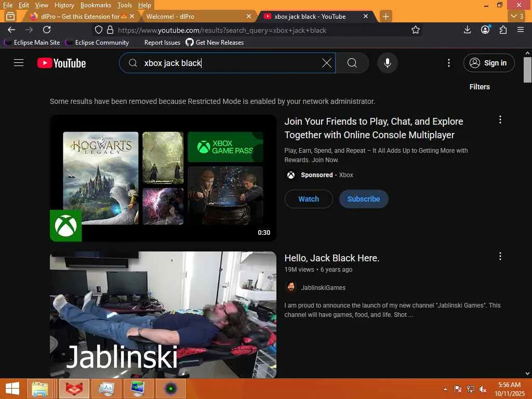Open Firefox View icon left of tabs

click(10, 16)
